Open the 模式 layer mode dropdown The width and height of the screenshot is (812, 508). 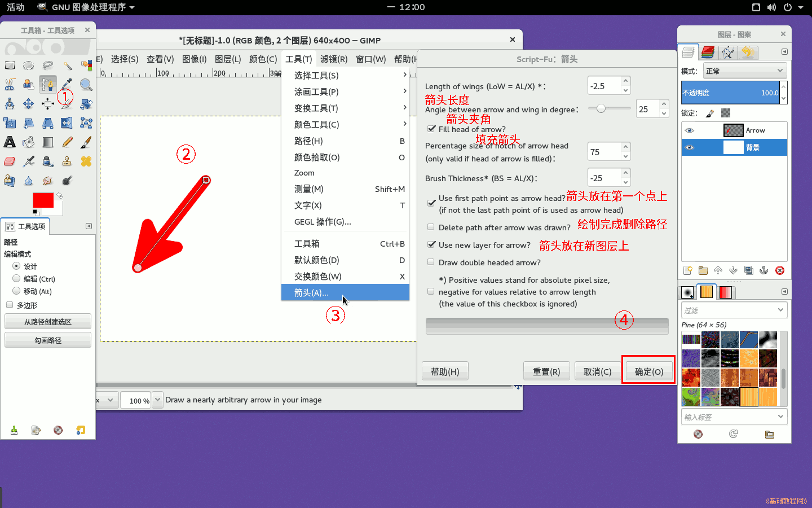point(744,71)
